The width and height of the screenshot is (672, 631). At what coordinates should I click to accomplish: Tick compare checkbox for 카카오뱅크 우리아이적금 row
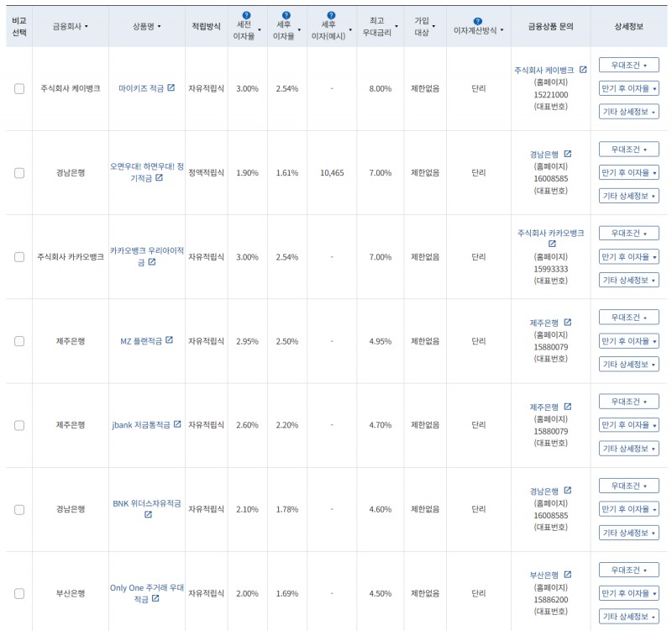(x=19, y=257)
